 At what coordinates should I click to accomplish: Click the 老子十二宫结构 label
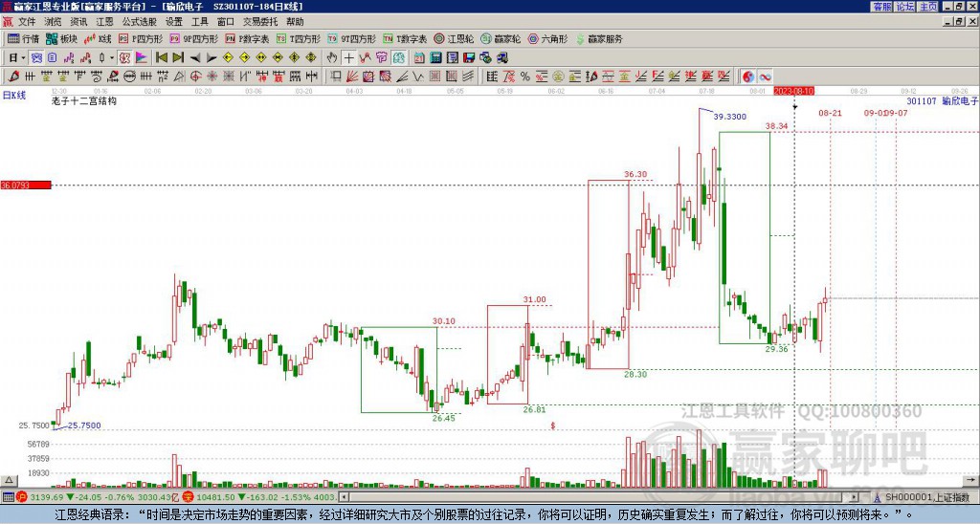84,100
